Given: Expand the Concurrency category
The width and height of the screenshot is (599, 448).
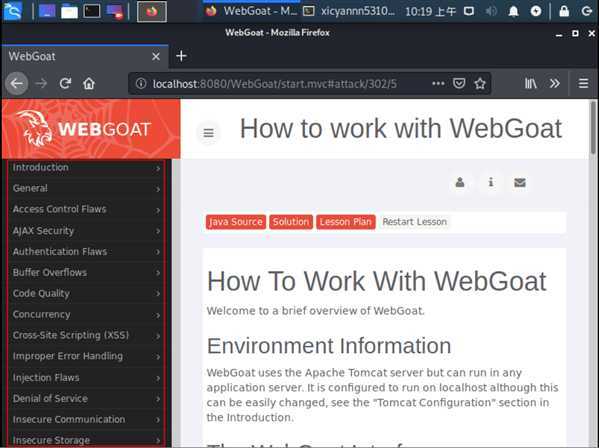Looking at the screenshot, I should coord(87,314).
